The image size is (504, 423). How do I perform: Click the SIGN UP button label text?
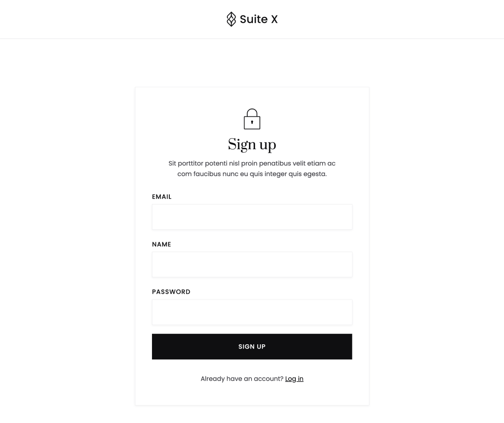pos(252,346)
